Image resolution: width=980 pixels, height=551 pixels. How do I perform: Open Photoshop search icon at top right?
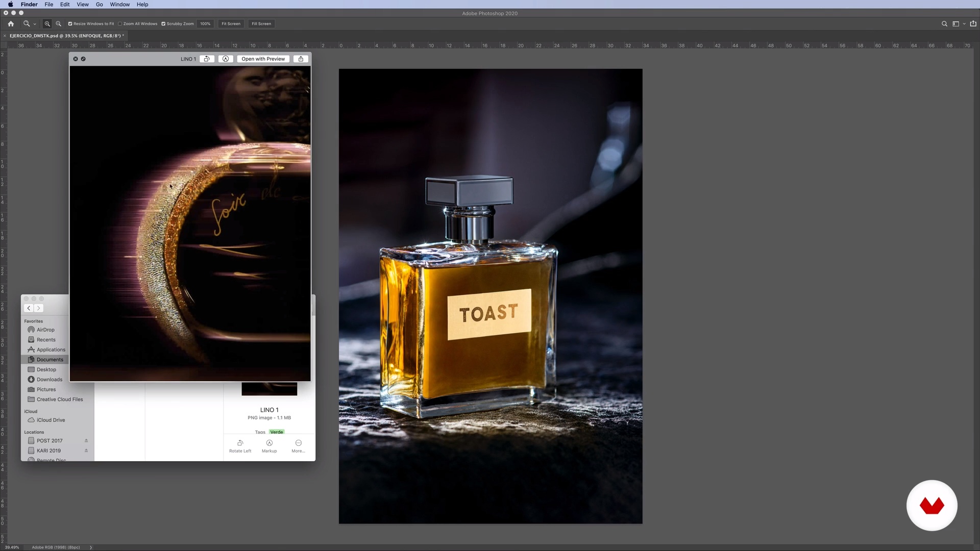pos(944,23)
